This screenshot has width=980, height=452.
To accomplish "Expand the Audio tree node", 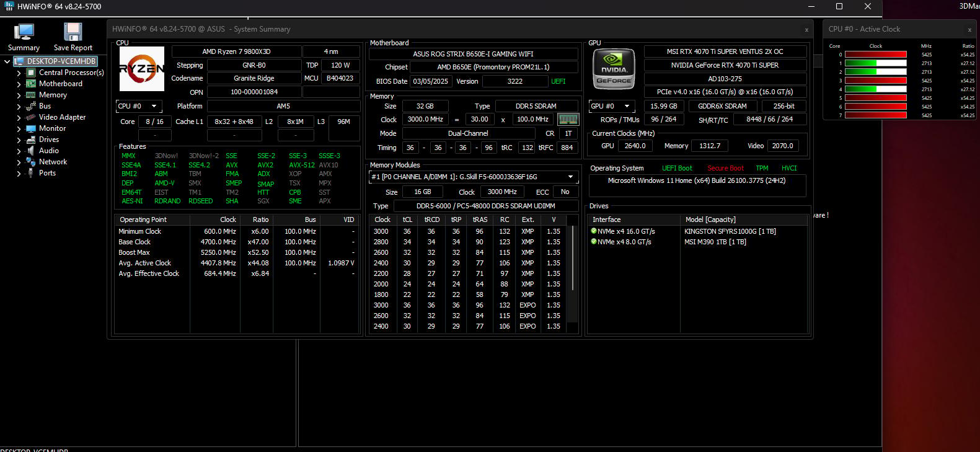I will tap(19, 151).
